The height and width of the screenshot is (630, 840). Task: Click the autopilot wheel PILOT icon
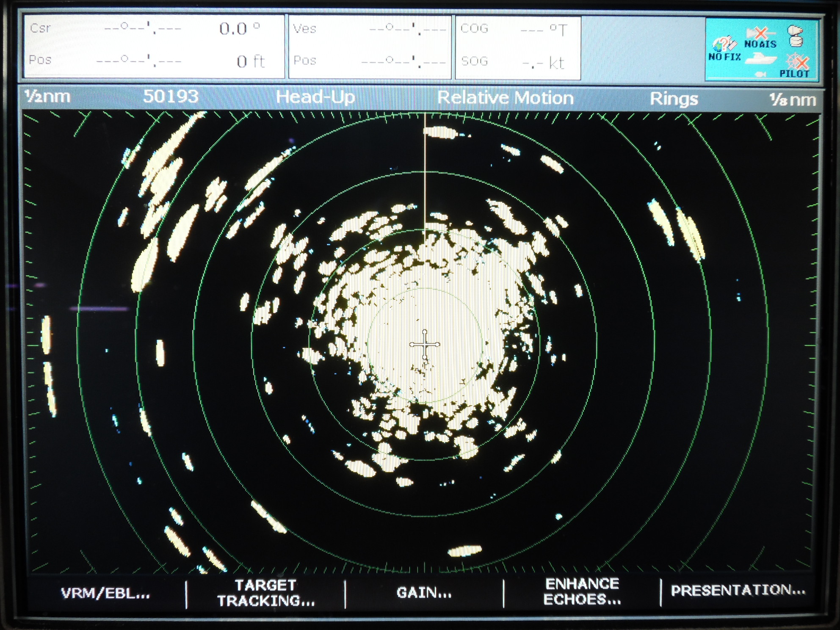[796, 66]
